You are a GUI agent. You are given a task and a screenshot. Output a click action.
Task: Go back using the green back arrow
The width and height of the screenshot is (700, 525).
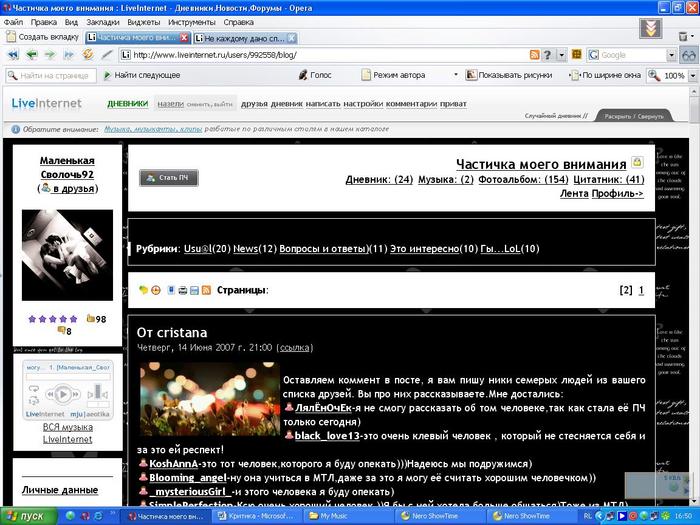point(31,55)
